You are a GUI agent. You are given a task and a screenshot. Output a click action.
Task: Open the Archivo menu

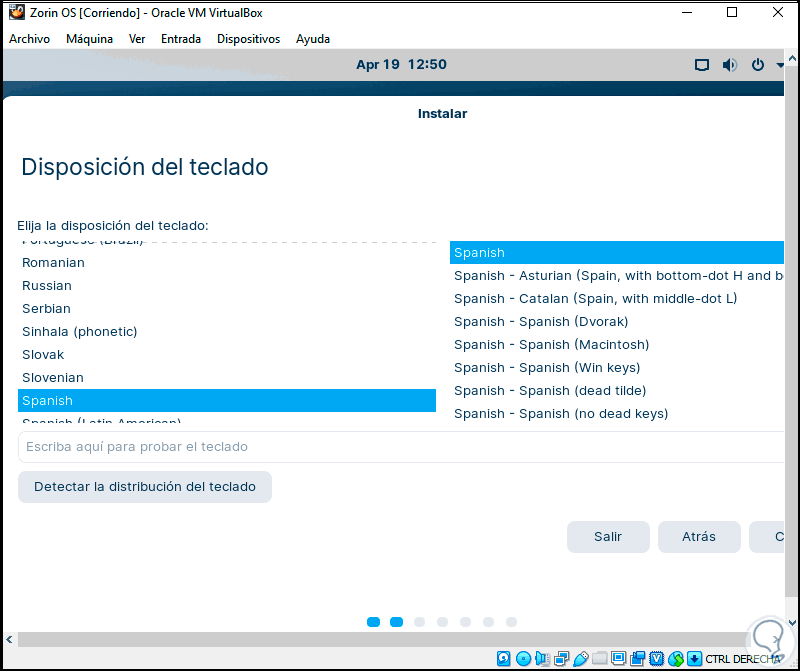(x=30, y=39)
